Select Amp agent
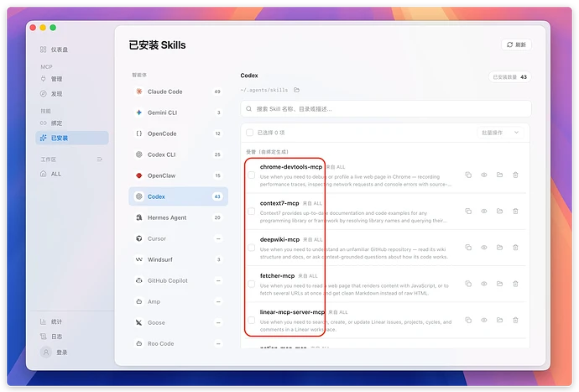This screenshot has height=392, width=579. [x=179, y=302]
